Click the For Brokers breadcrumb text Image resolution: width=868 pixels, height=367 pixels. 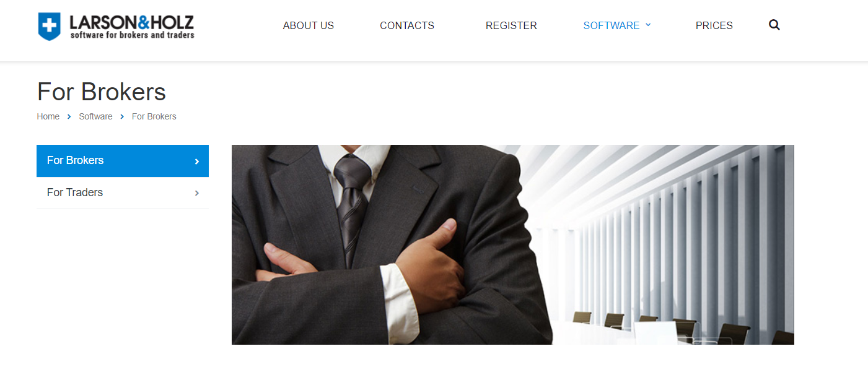coord(154,116)
